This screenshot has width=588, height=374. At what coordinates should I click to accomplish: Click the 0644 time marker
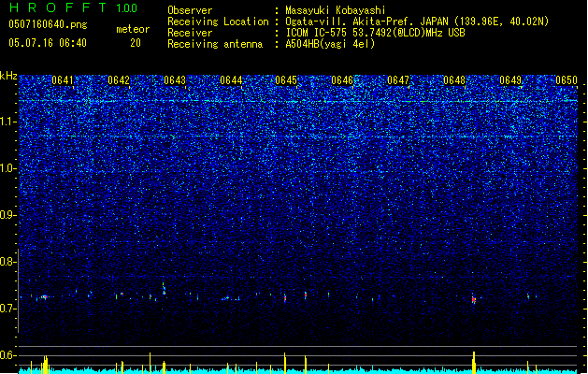coord(231,80)
